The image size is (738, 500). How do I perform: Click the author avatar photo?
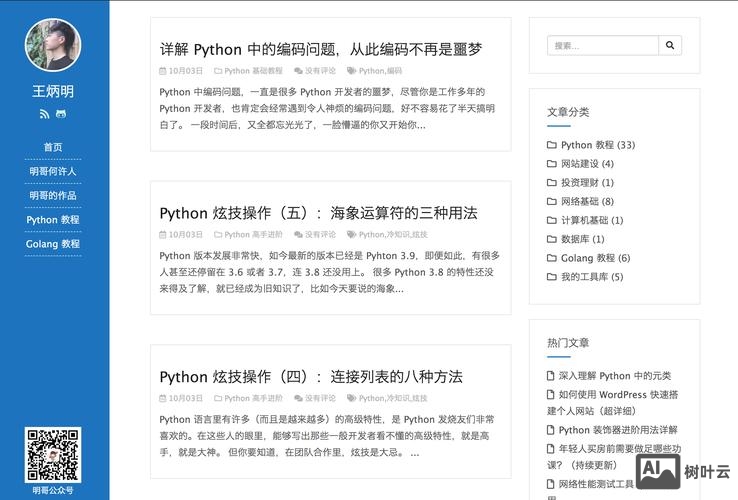point(53,46)
